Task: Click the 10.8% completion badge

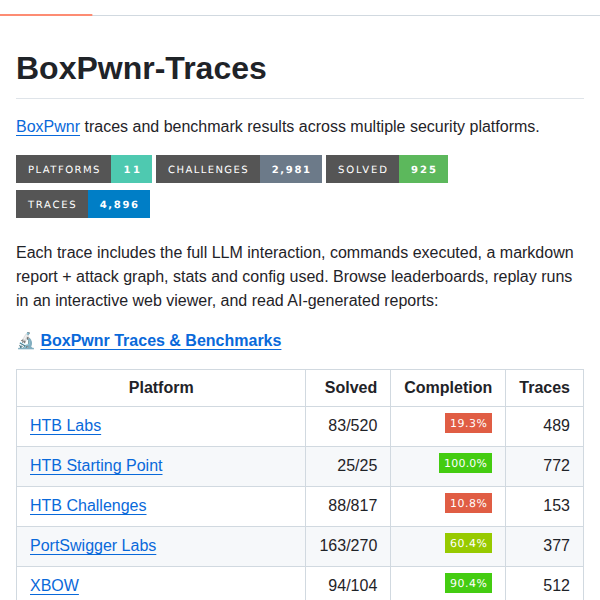Action: [468, 503]
